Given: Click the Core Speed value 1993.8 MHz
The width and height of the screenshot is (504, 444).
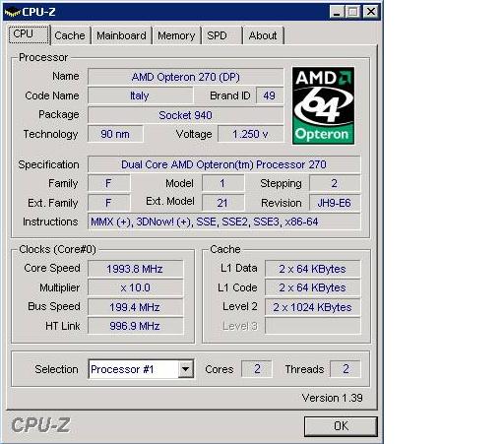Looking at the screenshot, I should tap(135, 269).
